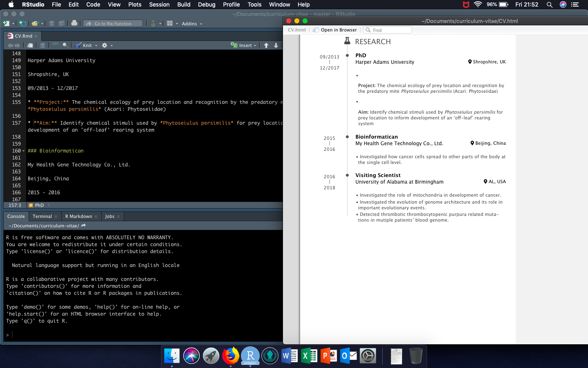Click the Knit button
This screenshot has width=588, height=368.
(84, 45)
